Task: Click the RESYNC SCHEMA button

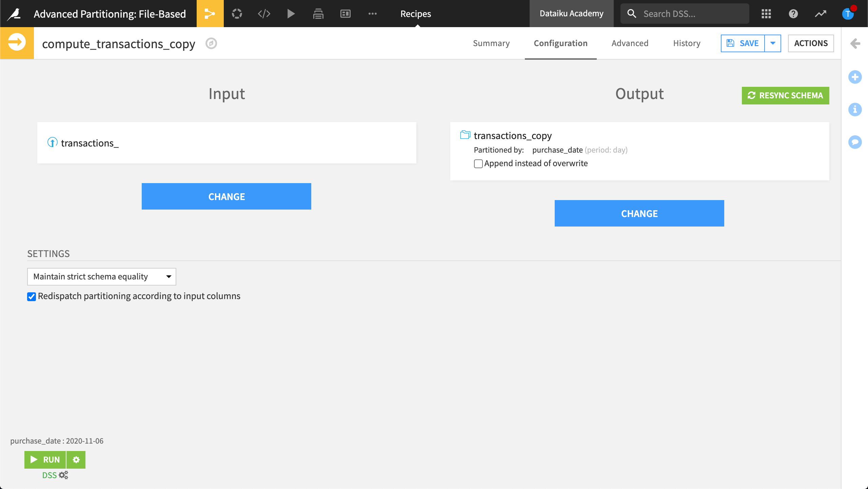Action: (x=785, y=95)
